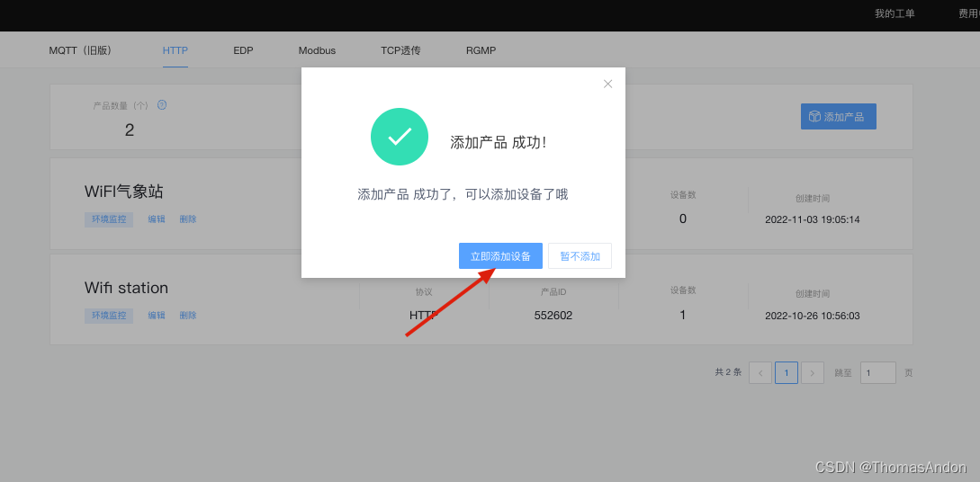Click product ID 552602
980x482 pixels.
pyautogui.click(x=553, y=316)
